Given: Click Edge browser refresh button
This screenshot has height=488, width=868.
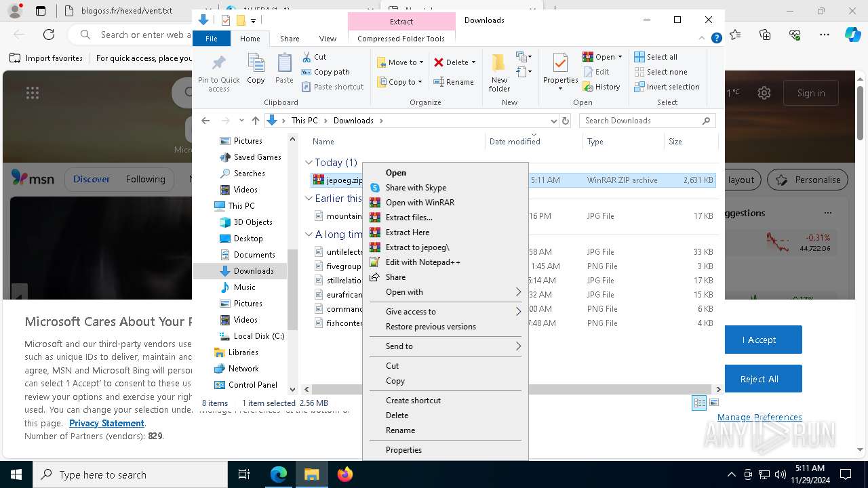Looking at the screenshot, I should pos(49,35).
